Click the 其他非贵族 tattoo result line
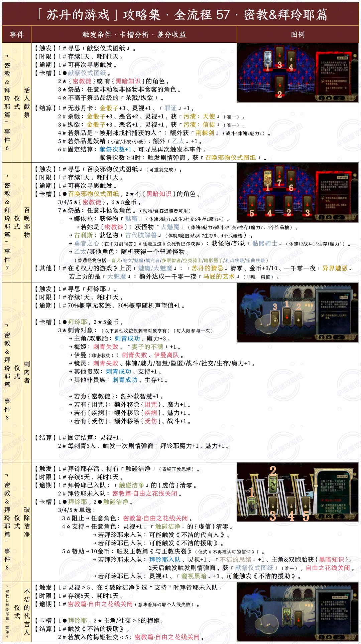The image size is (361, 644). pos(118,380)
